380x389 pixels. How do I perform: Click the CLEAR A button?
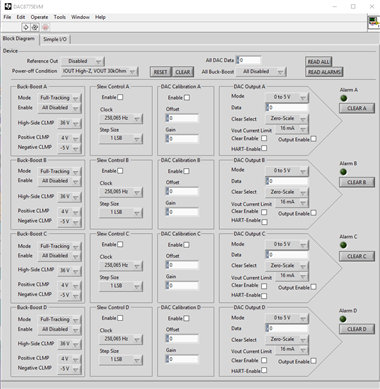point(357,108)
